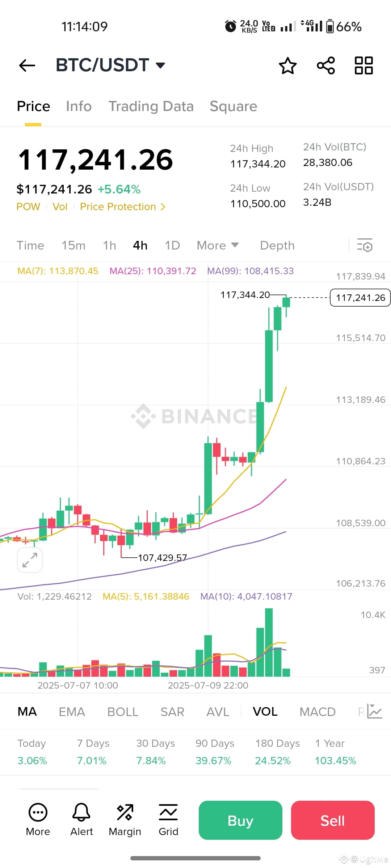Open the four-squares layout icon

(x=364, y=65)
